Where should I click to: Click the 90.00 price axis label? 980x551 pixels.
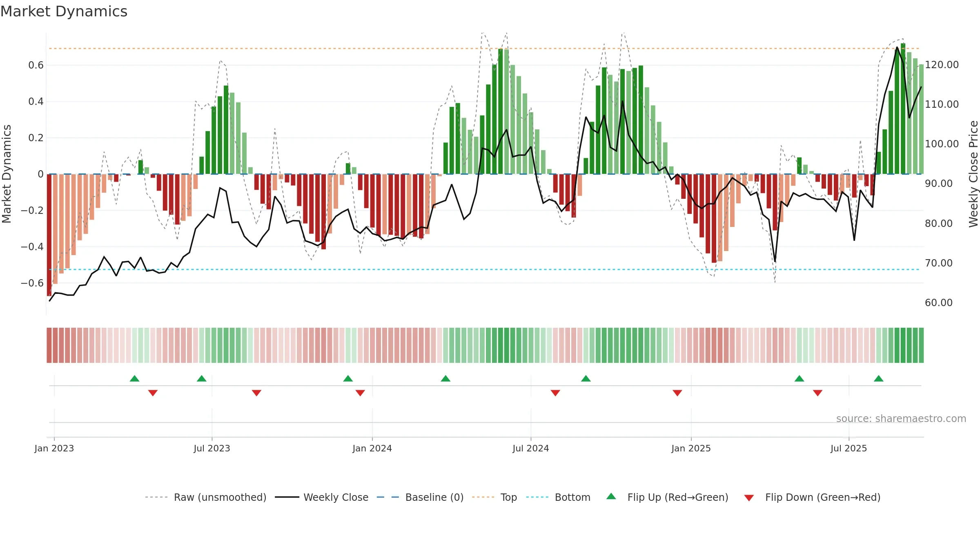tap(939, 184)
